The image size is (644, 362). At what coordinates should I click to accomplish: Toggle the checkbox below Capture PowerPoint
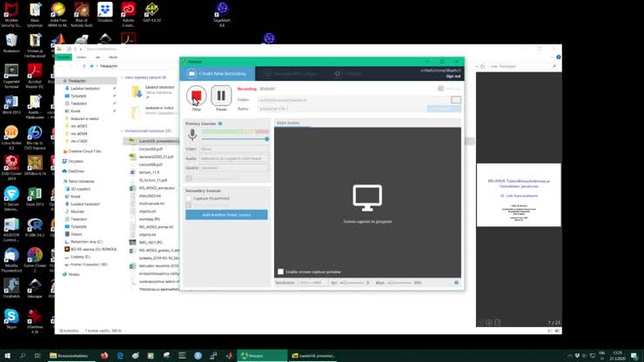189,205
